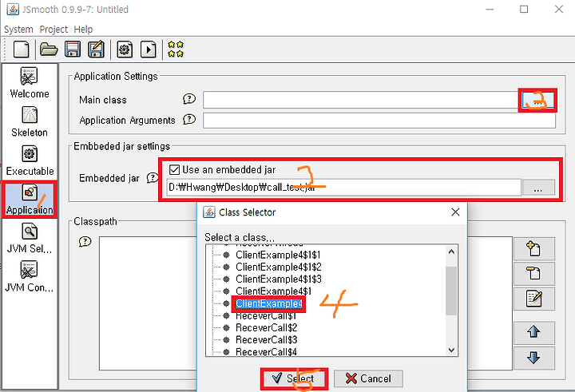Screen dimensions: 575x392
Task: Open the Welcome panel in sidebar
Action: [30, 83]
